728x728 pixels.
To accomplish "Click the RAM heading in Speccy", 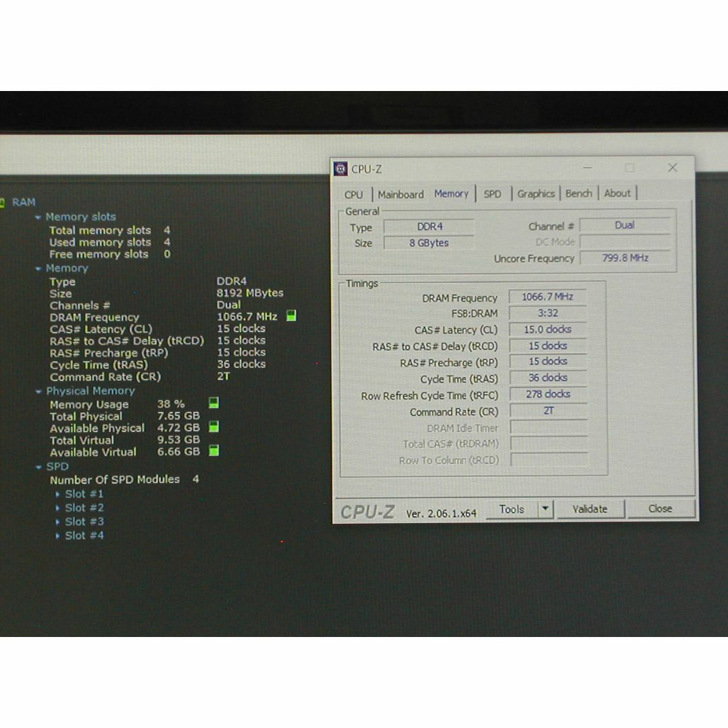I will coord(24,202).
